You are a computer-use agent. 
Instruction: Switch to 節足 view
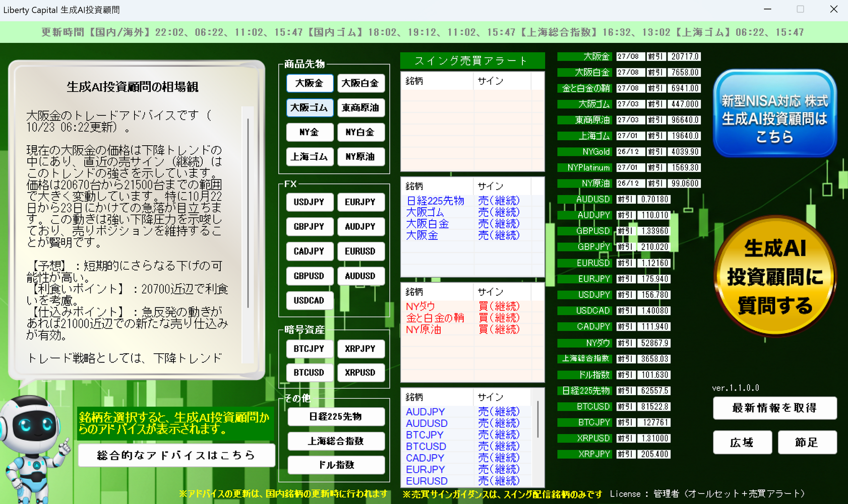click(807, 442)
